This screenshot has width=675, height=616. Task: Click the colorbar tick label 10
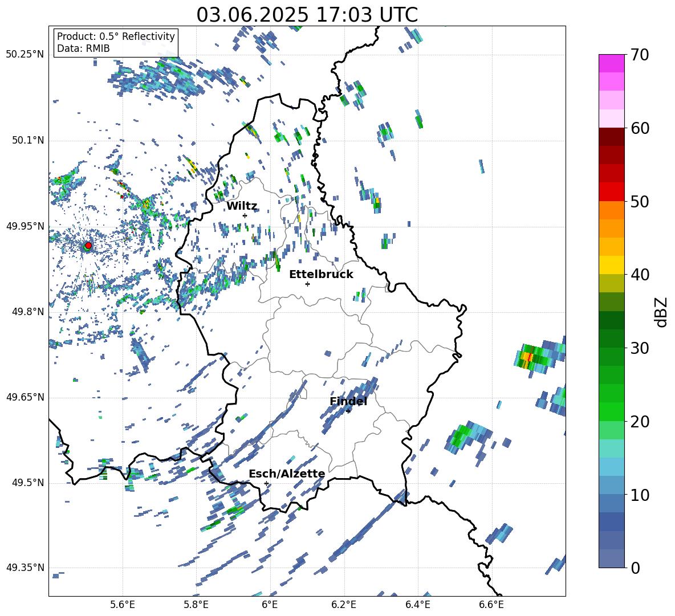click(640, 495)
